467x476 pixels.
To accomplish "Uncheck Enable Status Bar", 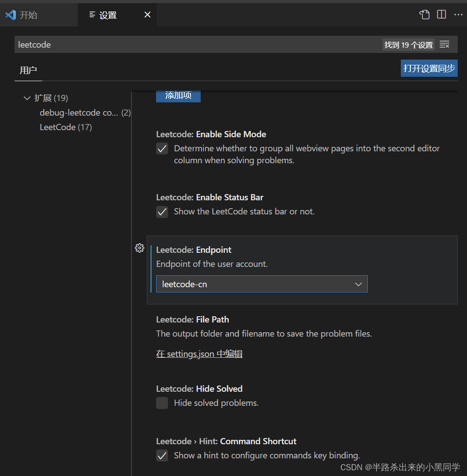I will [162, 212].
